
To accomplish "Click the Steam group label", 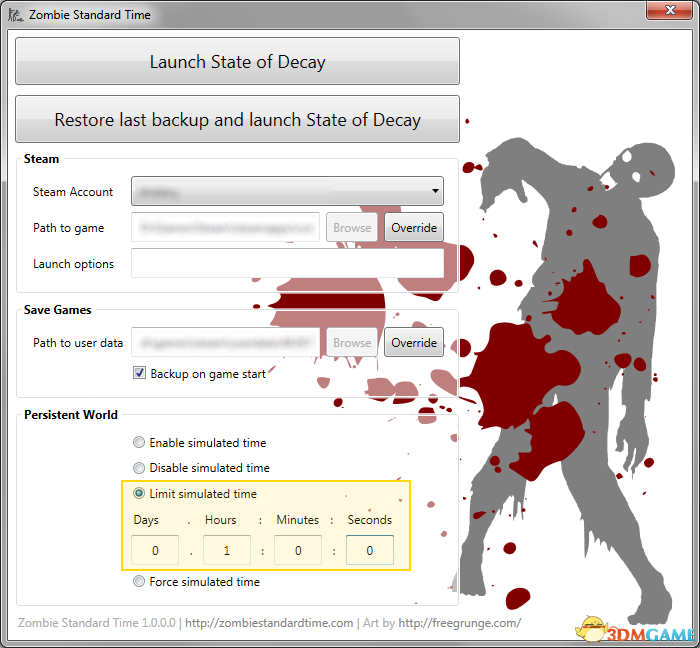I will [x=41, y=159].
